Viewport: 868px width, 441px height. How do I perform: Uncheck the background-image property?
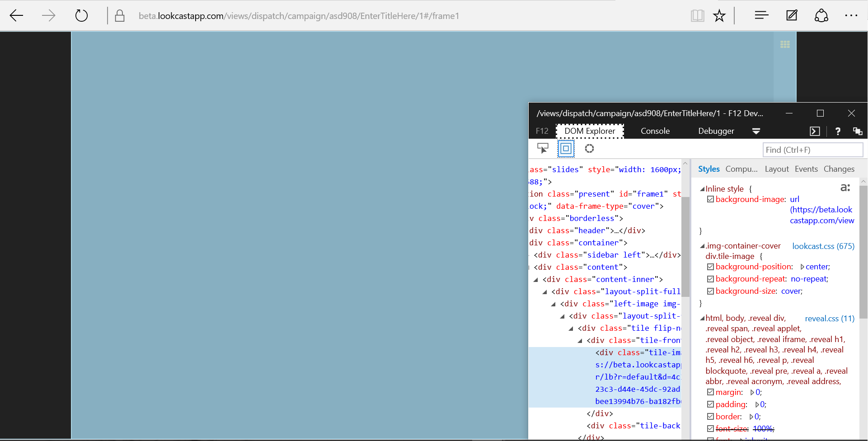click(x=710, y=199)
